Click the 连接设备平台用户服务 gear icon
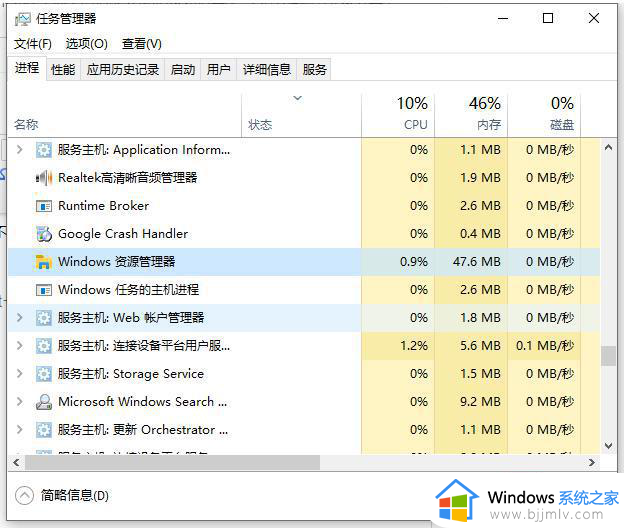 tap(43, 346)
